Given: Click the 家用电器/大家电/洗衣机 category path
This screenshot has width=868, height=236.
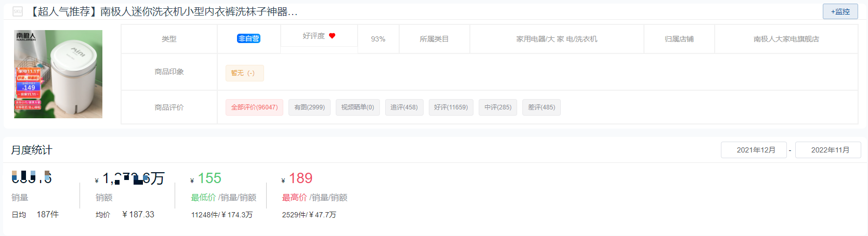Looking at the screenshot, I should 557,39.
